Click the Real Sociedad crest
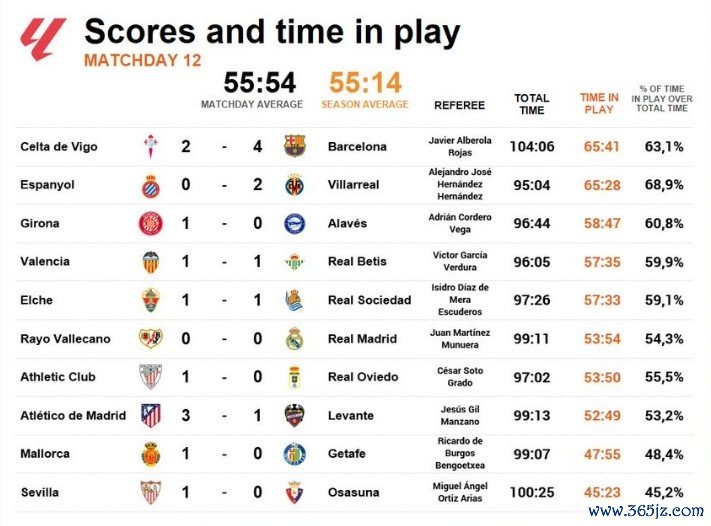Screen dimensions: 711x526 294,300
